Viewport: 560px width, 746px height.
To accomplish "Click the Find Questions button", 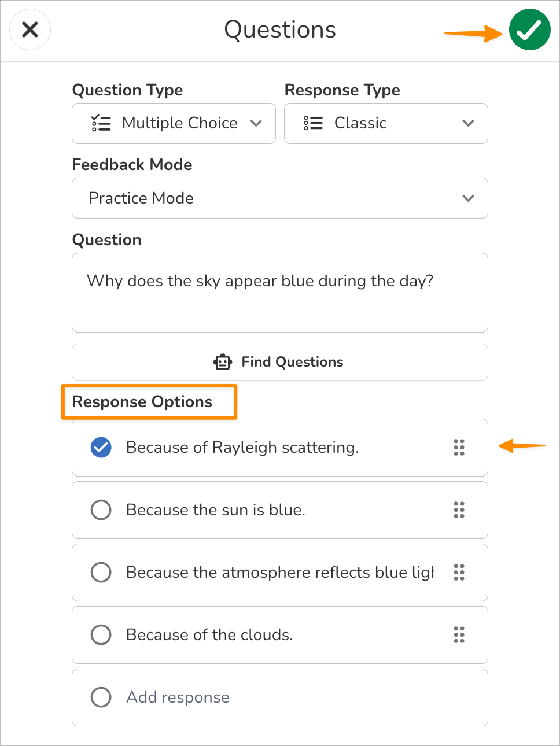I will tap(279, 361).
